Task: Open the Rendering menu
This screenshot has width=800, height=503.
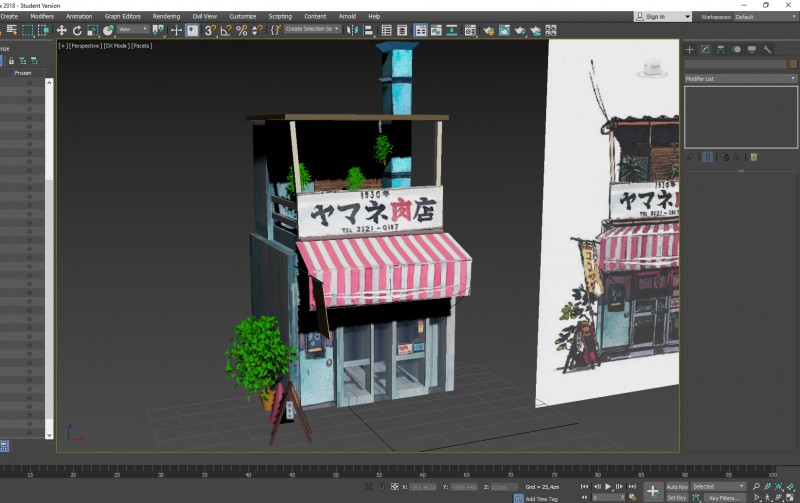Action: coord(166,16)
